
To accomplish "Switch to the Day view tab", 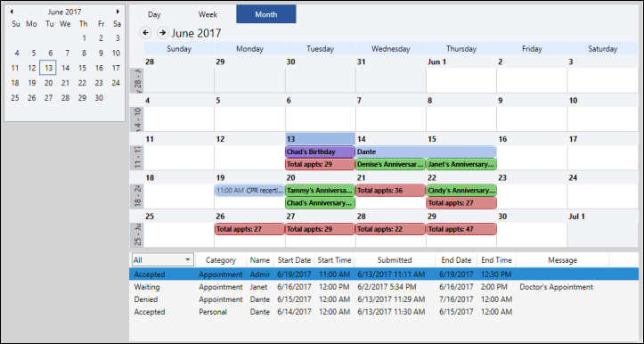I will 154,14.
